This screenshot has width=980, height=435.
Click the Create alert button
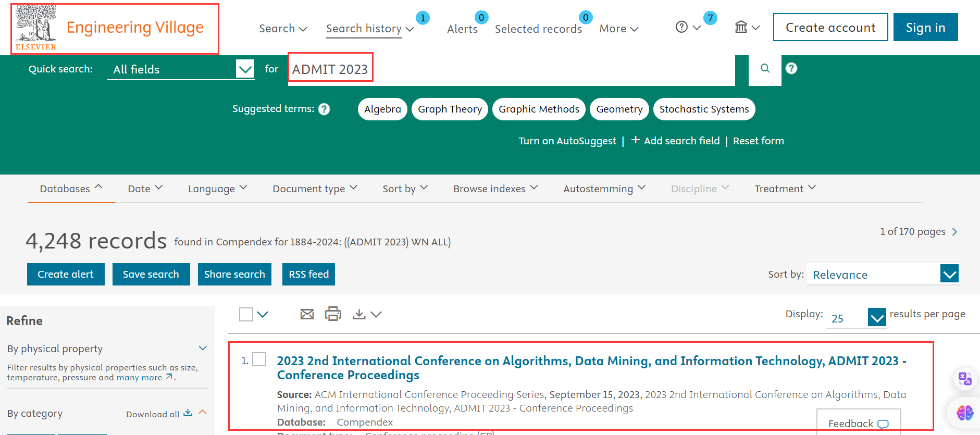click(66, 275)
